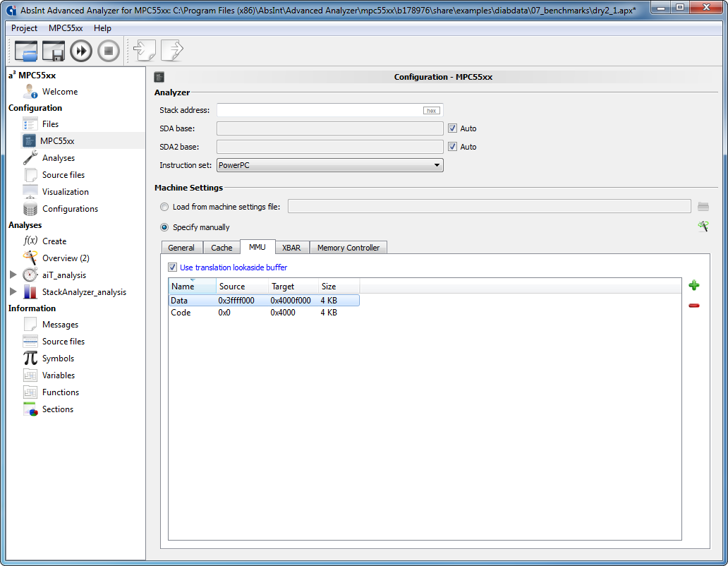The height and width of the screenshot is (566, 728).
Task: Click Create analysis f(x) item
Action: 54,241
